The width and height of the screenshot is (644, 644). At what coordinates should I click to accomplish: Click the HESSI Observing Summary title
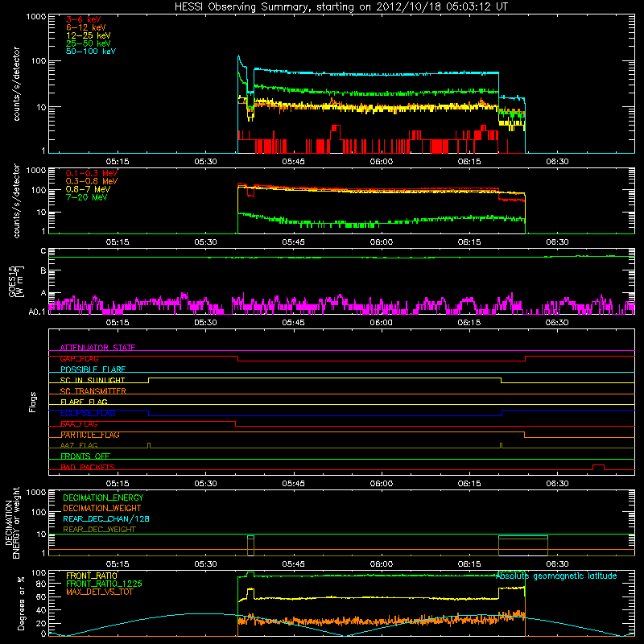(341, 6)
